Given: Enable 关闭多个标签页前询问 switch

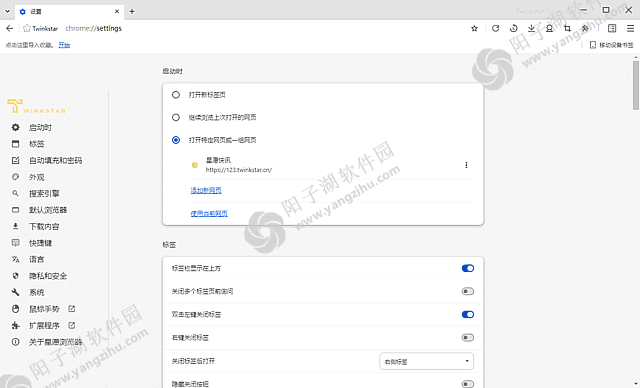Looking at the screenshot, I should coord(468,291).
